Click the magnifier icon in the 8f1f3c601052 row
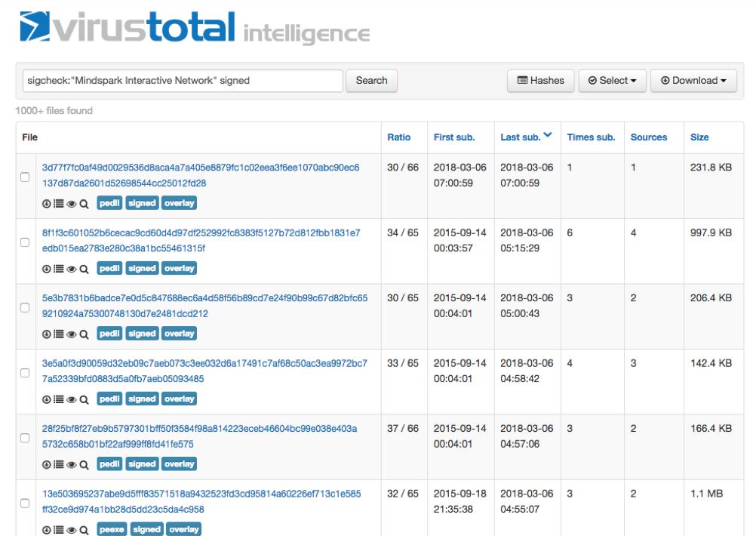The height and width of the screenshot is (536, 756). [84, 269]
